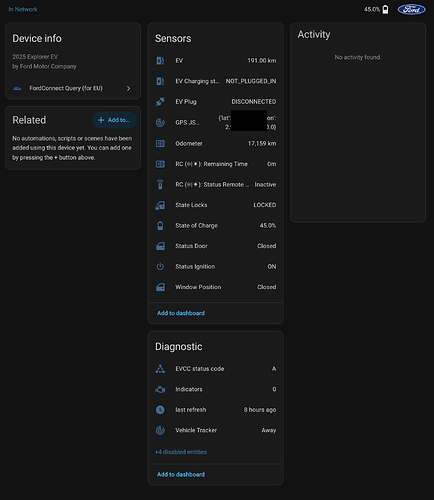Click the Indicators engine icon
The image size is (434, 500).
(160, 389)
